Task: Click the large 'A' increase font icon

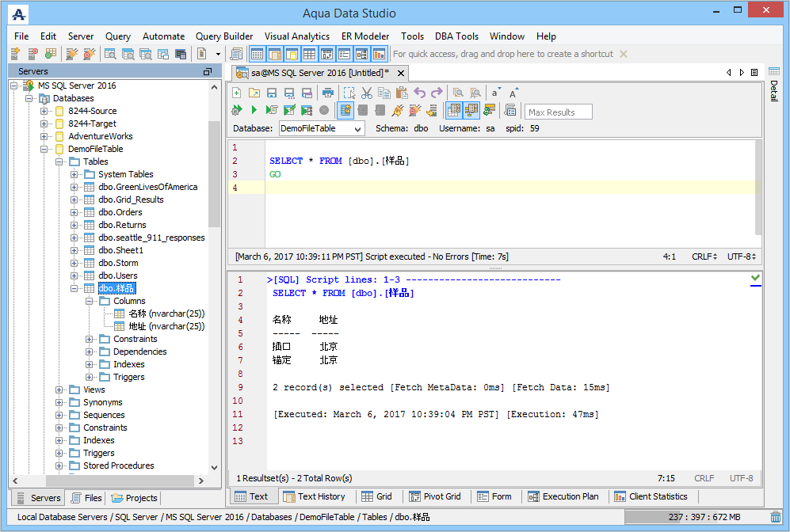Action: [x=513, y=93]
